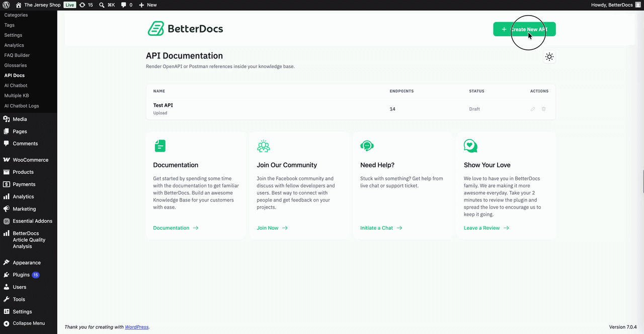Open AI Chatbot Logs in the sidebar
644x334 pixels.
(x=22, y=106)
